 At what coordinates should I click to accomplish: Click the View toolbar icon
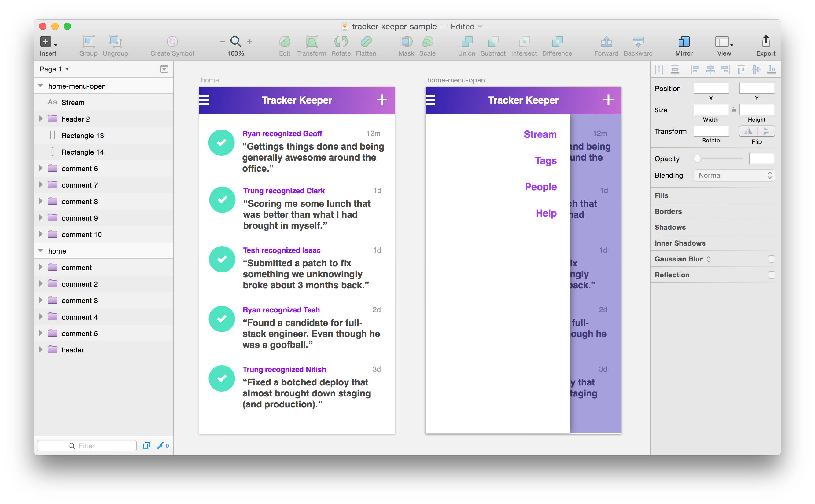[x=722, y=42]
